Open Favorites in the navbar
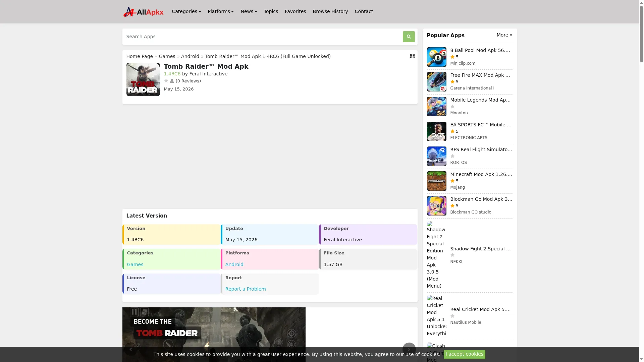Image resolution: width=644 pixels, height=362 pixels. tap(295, 11)
